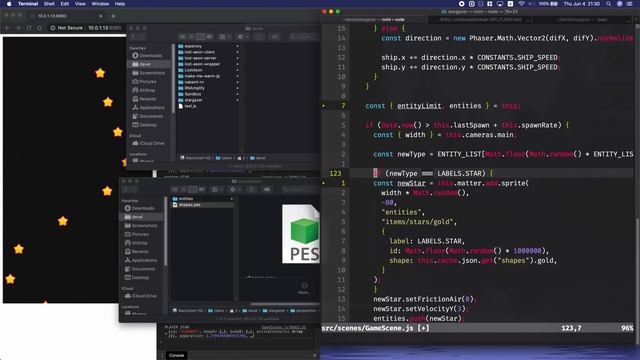This screenshot has height=360, width=640.
Task: Click the Wi-Fi status icon
Action: 521,4
